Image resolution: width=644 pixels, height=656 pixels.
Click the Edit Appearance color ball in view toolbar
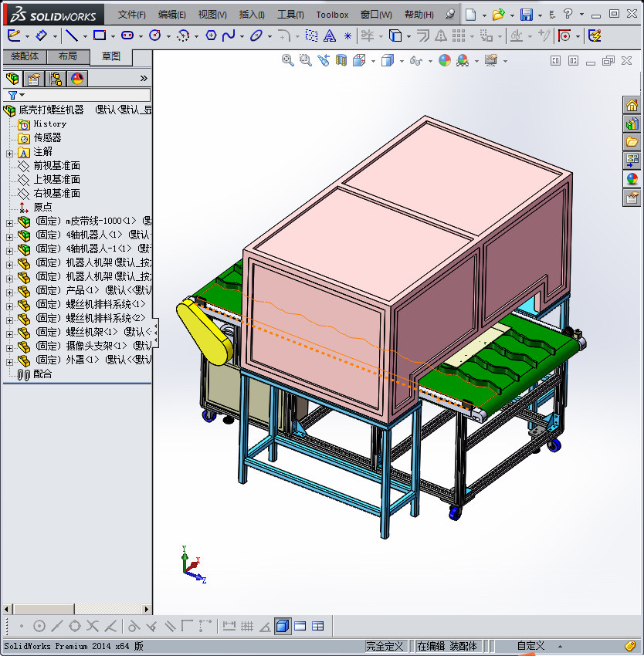(444, 61)
